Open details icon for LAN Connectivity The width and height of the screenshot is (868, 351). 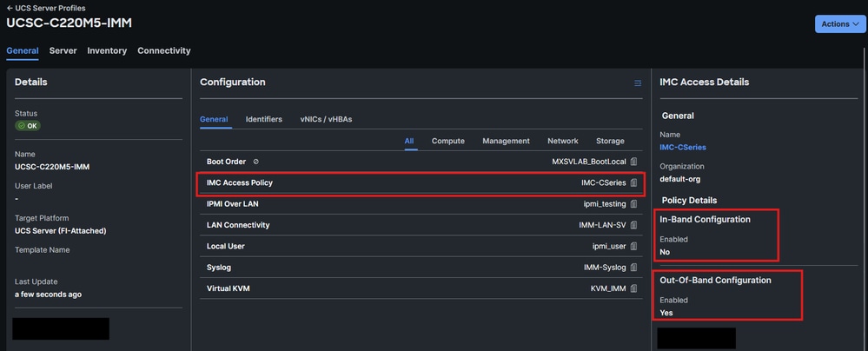(x=633, y=225)
